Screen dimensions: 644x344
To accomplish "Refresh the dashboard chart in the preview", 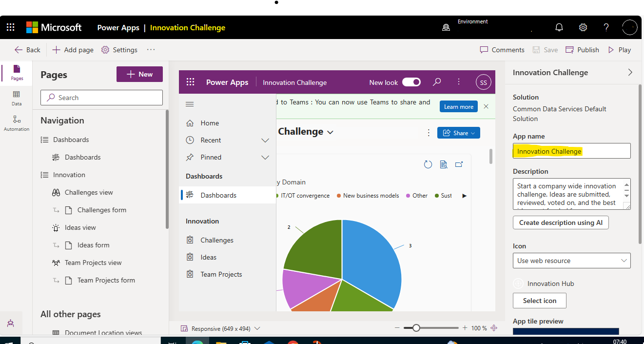I will point(428,164).
